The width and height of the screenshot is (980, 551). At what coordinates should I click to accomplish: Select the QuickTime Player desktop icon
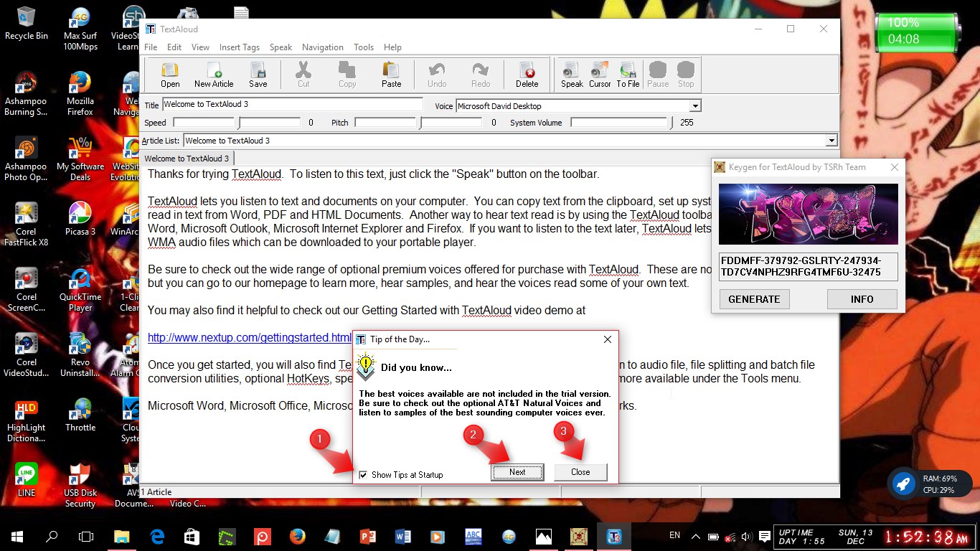click(80, 290)
